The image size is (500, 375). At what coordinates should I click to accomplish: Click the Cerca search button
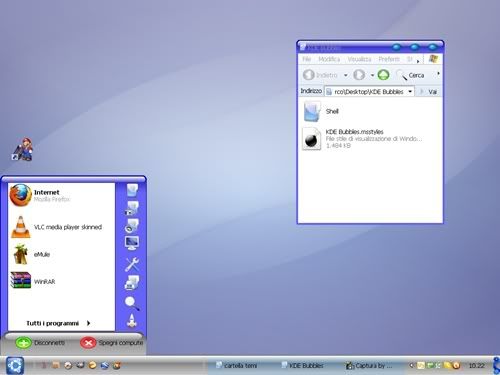pos(411,75)
